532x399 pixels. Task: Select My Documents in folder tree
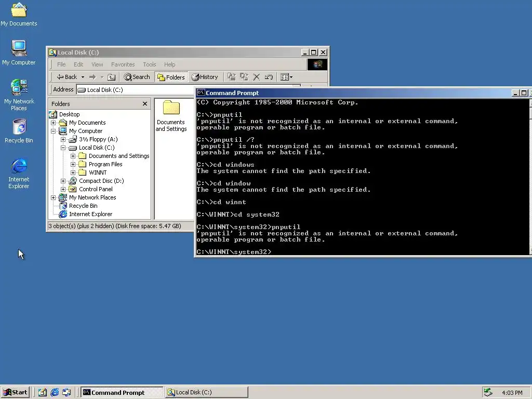click(87, 123)
